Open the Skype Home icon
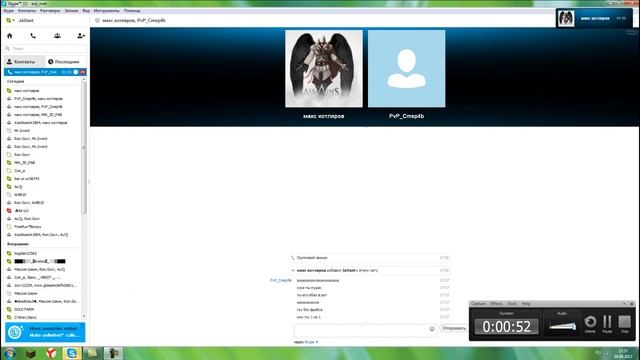The image size is (640, 360). point(9,36)
